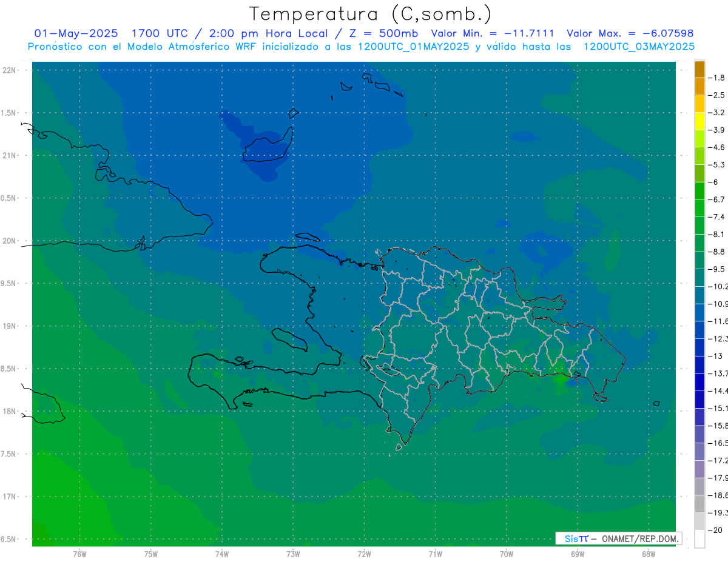This screenshot has width=728, height=562.
Task: Select the lime-green swatch between -3.9 and -4.6
Action: point(699,139)
